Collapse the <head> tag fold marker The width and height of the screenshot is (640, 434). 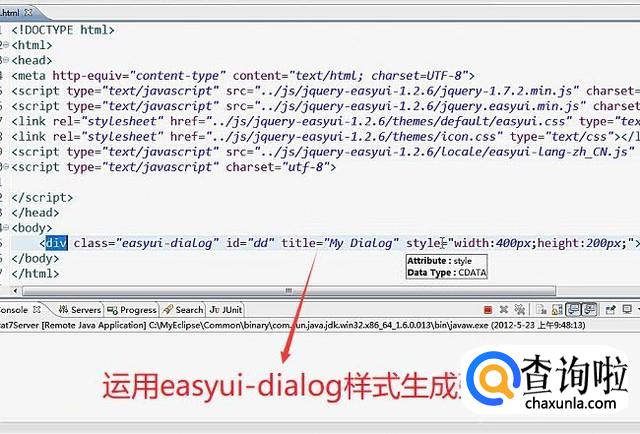click(6, 60)
